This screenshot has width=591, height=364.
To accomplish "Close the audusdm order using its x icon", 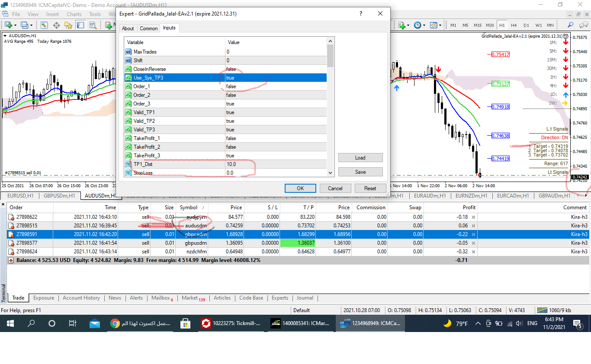I will click(473, 226).
